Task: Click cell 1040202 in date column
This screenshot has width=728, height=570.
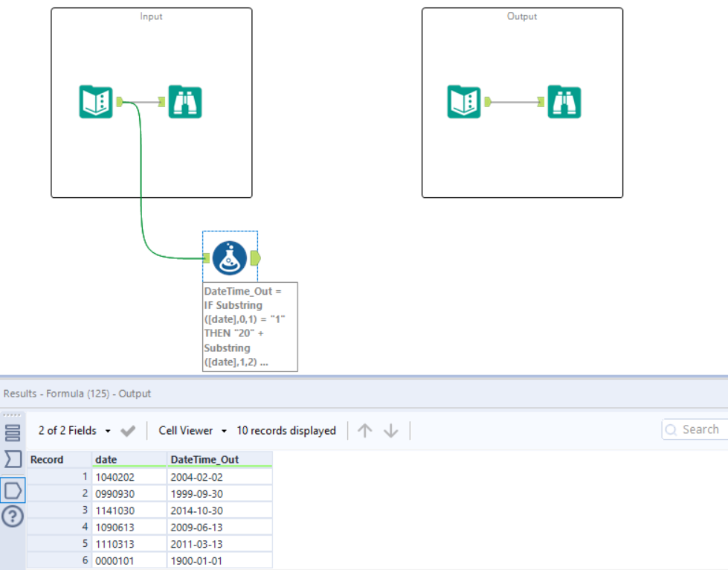Action: 129,477
